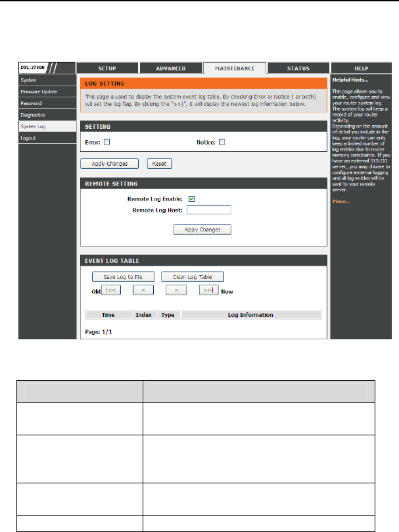Open Firmware Update page

(x=47, y=91)
